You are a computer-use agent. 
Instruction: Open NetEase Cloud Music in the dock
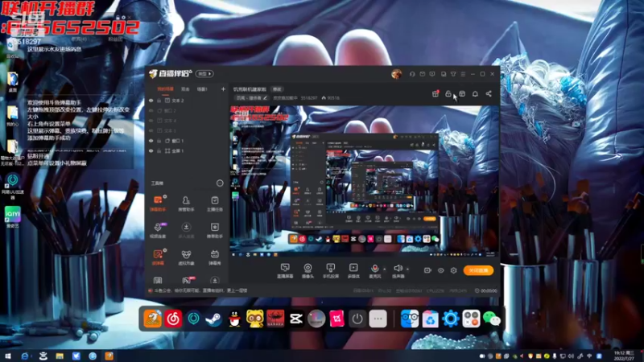(x=173, y=319)
